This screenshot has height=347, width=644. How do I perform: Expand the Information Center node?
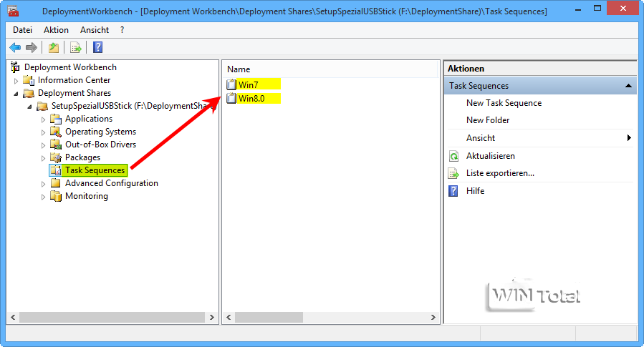[16, 81]
